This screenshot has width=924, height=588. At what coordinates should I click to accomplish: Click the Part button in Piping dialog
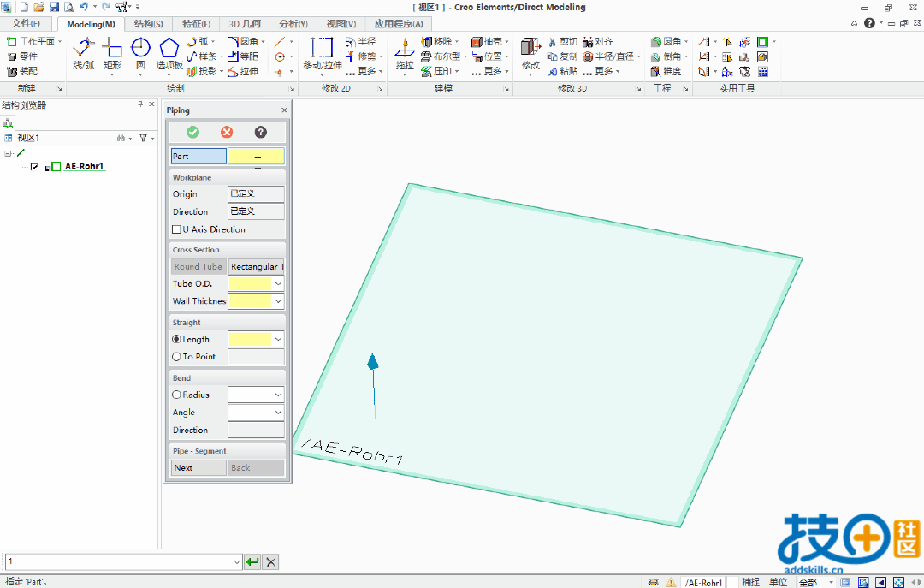coord(198,157)
